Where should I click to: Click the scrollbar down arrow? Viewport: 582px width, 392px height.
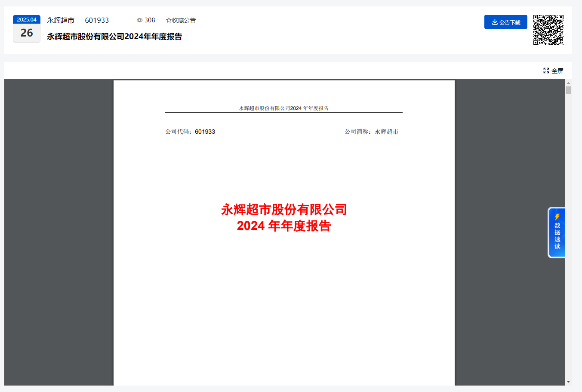pyautogui.click(x=568, y=382)
